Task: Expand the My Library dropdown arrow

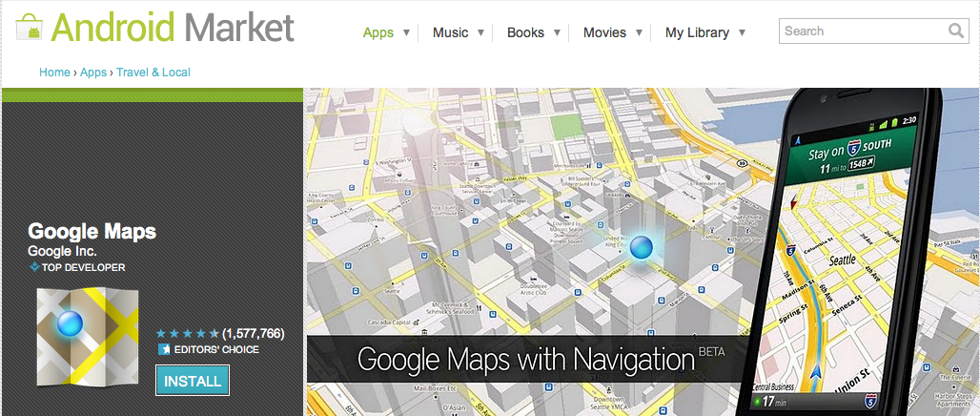Action: click(742, 32)
